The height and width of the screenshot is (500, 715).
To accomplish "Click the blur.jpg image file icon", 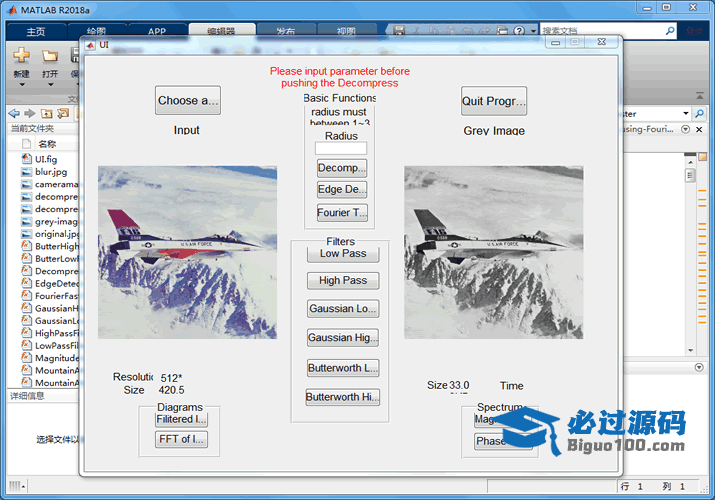I will click(x=26, y=172).
